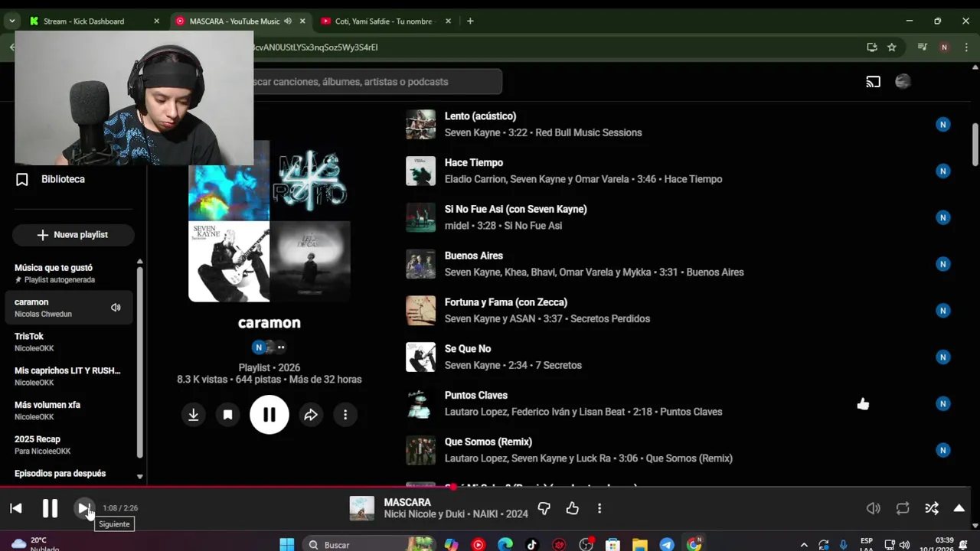Click now-playing speaker icon beside caramon
Image resolution: width=980 pixels, height=551 pixels.
coord(116,308)
